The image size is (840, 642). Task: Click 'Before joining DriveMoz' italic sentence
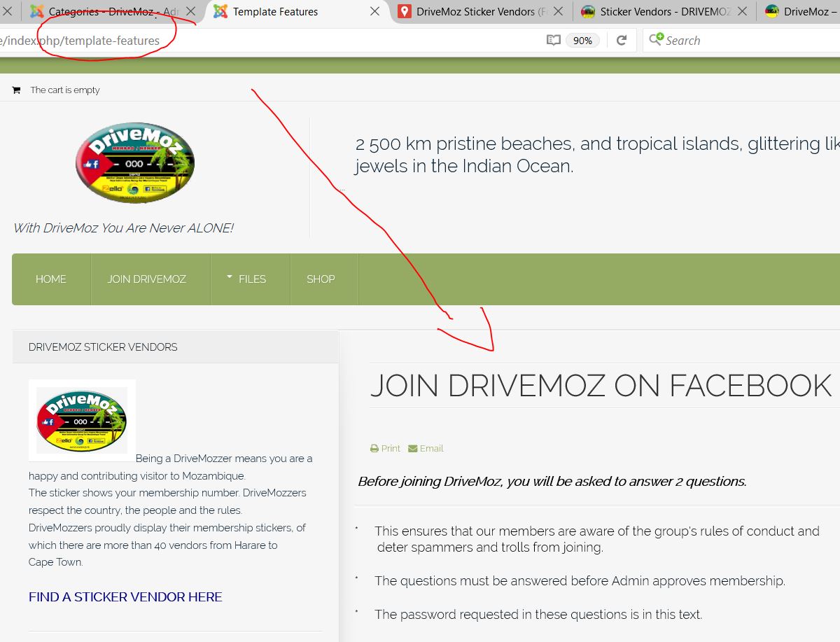point(552,482)
